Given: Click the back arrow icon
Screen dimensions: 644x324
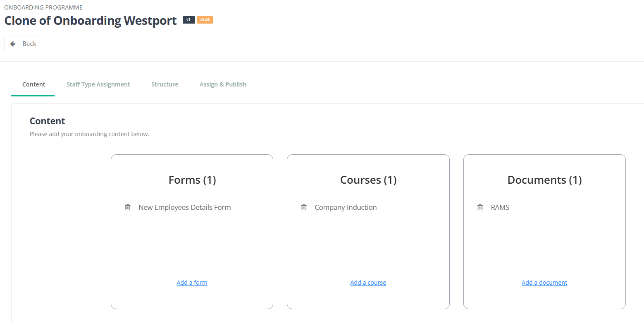Looking at the screenshot, I should (x=13, y=43).
